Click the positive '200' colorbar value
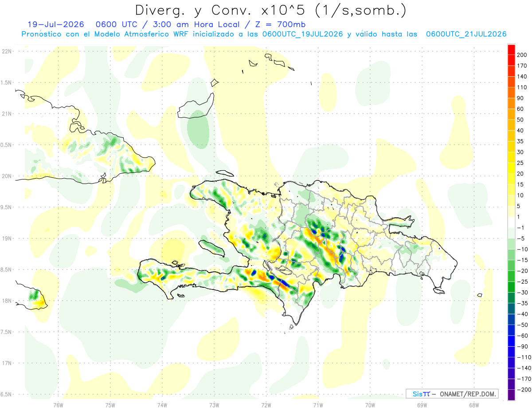The height and width of the screenshot is (411, 532). pos(522,55)
